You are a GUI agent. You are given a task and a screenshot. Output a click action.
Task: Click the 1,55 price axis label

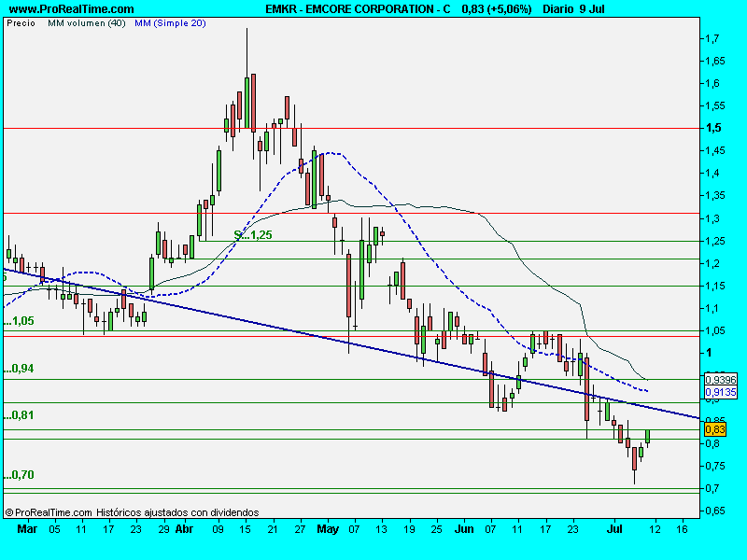(715, 105)
